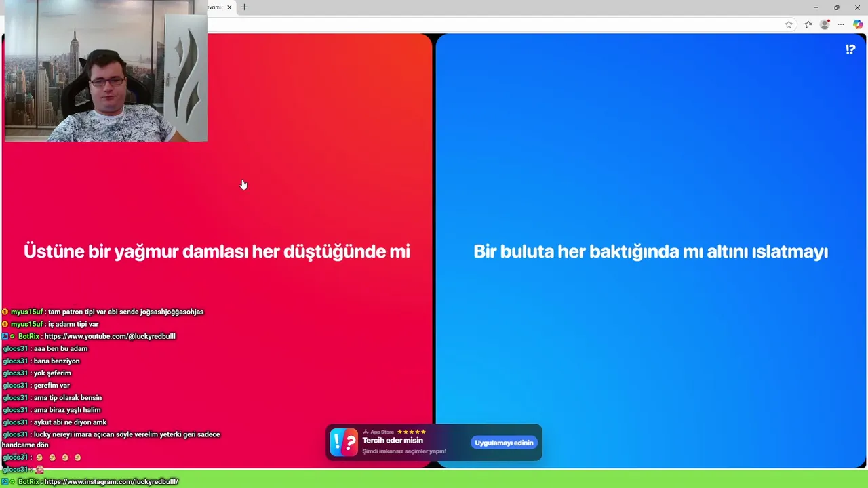Screen dimensions: 868x488
Task: Click username glocs31 beside 'aaa ben bu adam'
Action: pyautogui.click(x=16, y=348)
